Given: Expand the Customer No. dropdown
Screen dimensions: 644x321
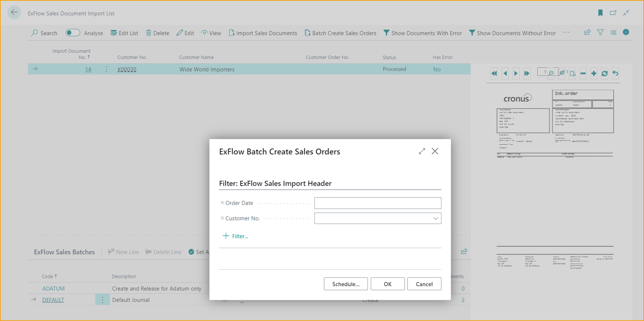Looking at the screenshot, I should pyautogui.click(x=435, y=219).
